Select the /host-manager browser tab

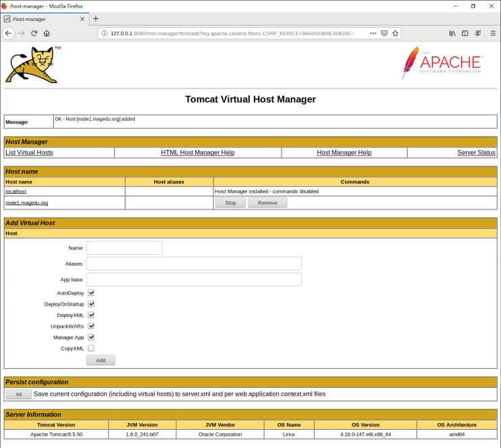click(45, 19)
